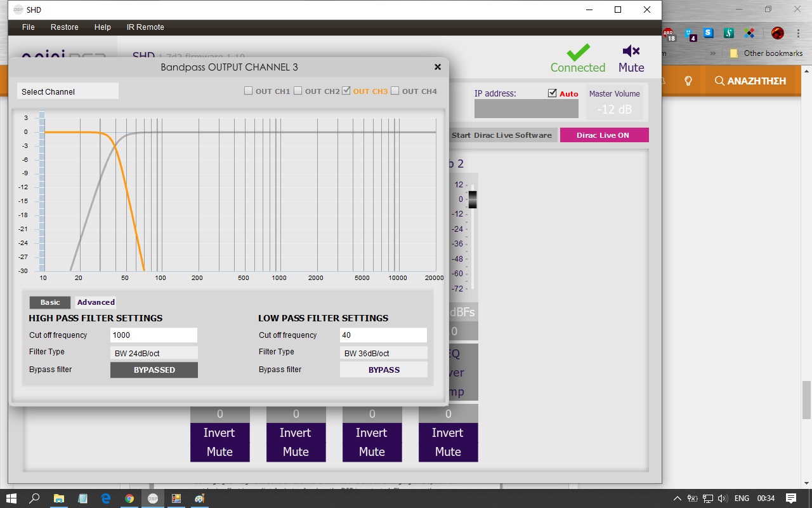Uncheck the OUT CH3 checkbox
The image size is (812, 508).
point(346,91)
